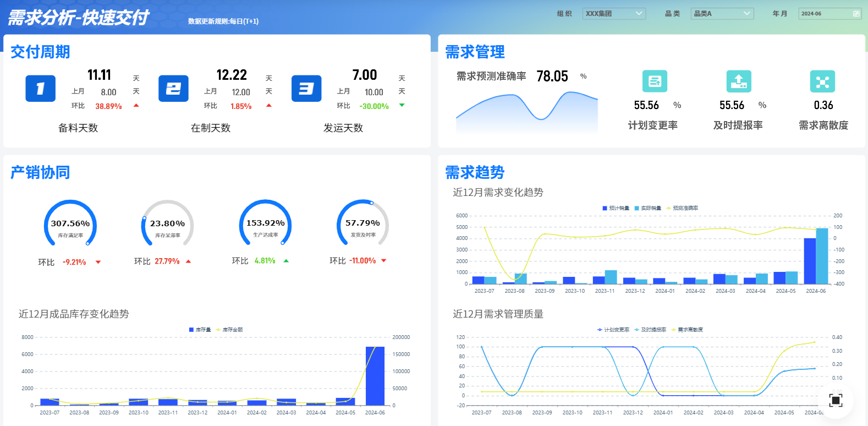The height and width of the screenshot is (426, 868).
Task: Open the 年月 date picker showing 2024-06
Action: (830, 14)
